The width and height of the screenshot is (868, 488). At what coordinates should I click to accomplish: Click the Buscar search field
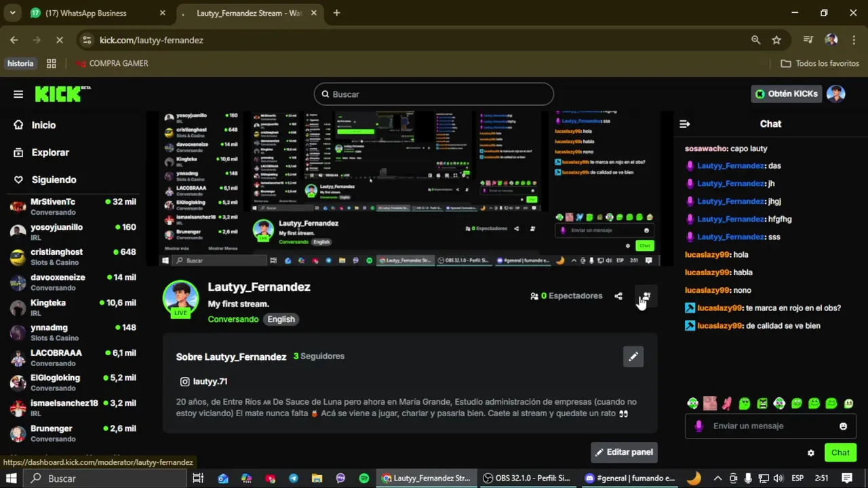[434, 94]
